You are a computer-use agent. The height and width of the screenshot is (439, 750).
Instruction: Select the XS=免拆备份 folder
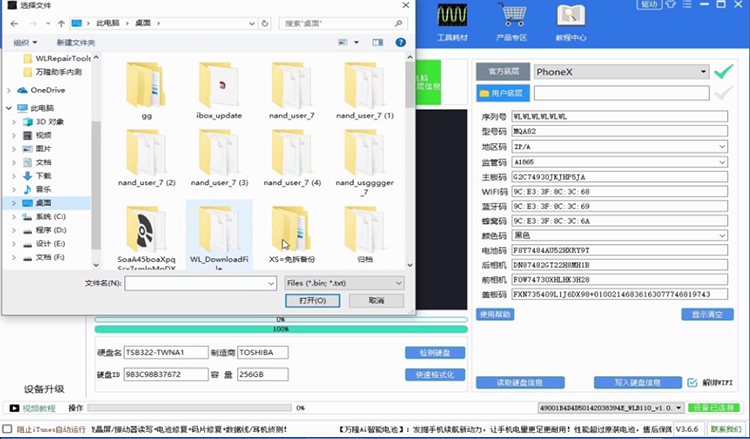(x=292, y=234)
